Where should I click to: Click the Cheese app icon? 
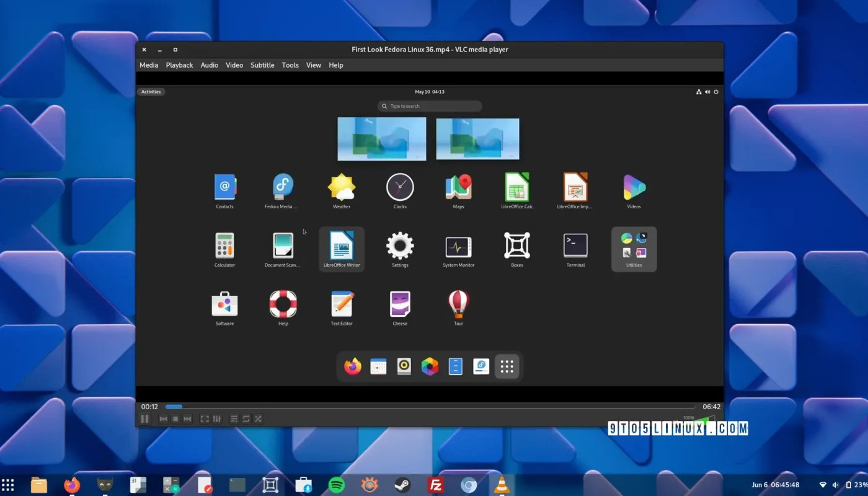point(400,304)
